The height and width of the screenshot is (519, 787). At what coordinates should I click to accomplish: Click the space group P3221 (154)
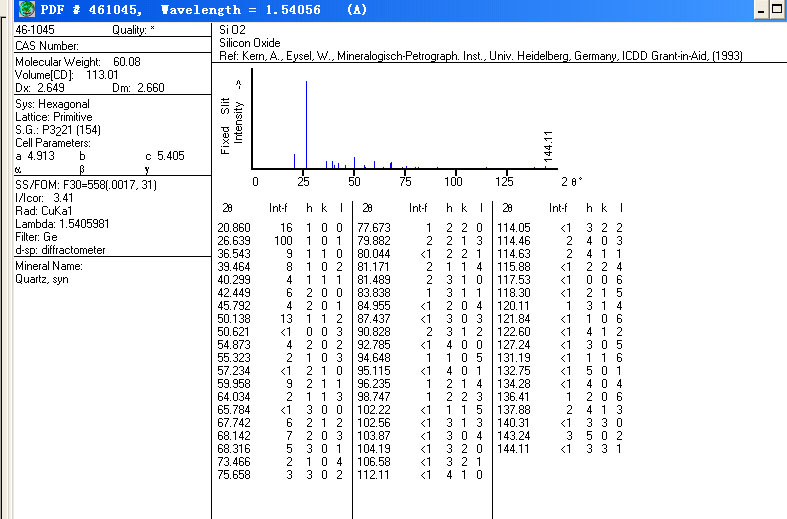58,130
